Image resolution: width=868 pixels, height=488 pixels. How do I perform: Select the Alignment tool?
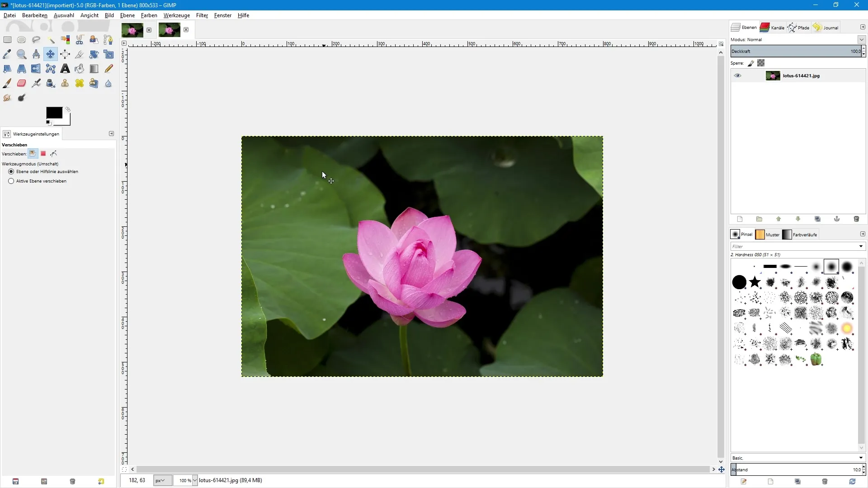(x=65, y=54)
